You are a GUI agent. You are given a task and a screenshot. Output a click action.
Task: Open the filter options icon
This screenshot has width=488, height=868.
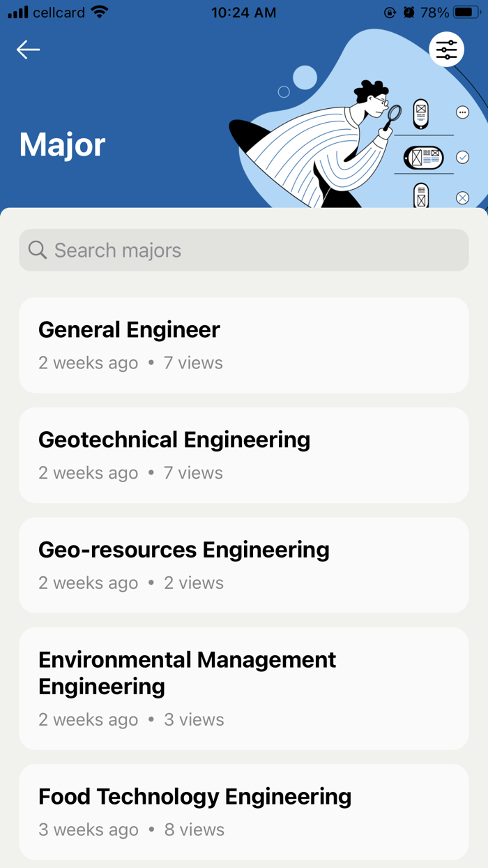coord(446,50)
